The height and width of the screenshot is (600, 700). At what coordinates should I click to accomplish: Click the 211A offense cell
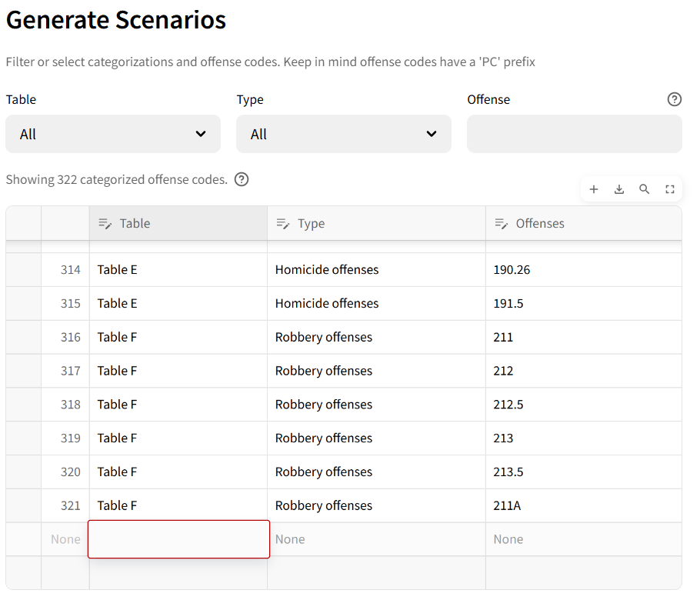tap(583, 505)
